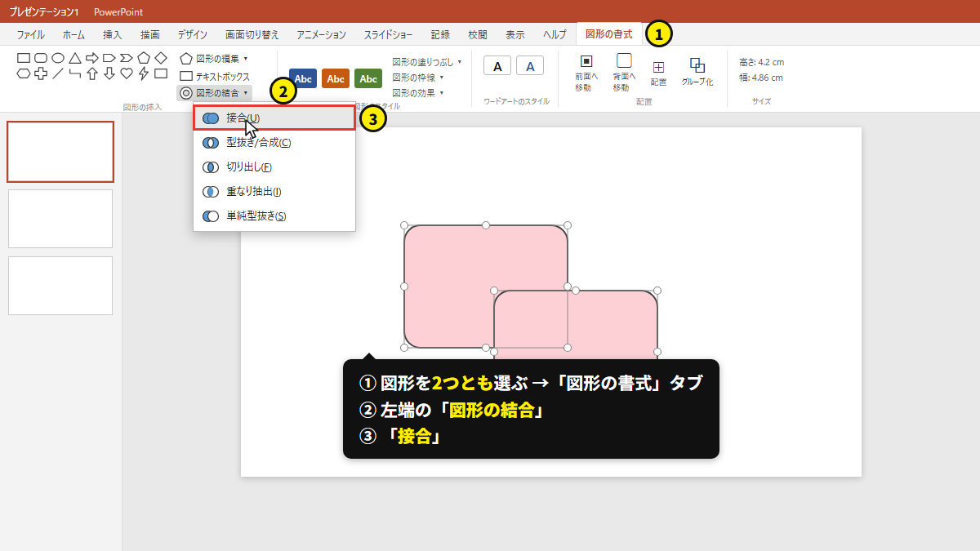This screenshot has width=980, height=551.
Task: Switch to the 描画 tab
Action: (x=150, y=34)
